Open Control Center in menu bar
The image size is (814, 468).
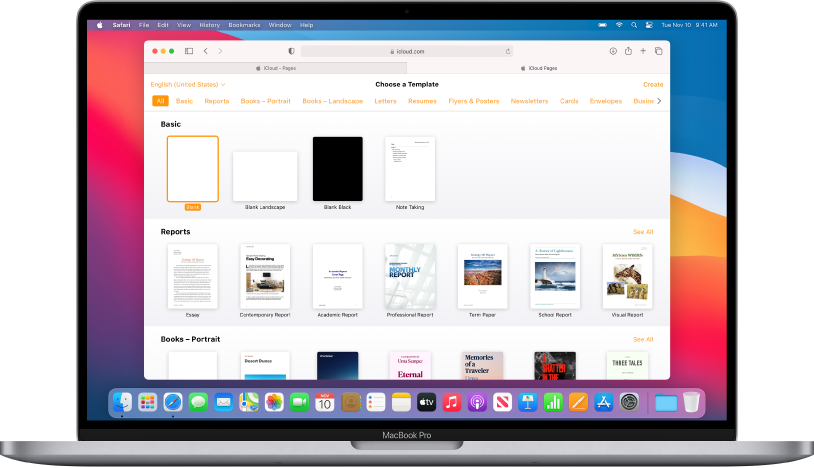click(649, 25)
